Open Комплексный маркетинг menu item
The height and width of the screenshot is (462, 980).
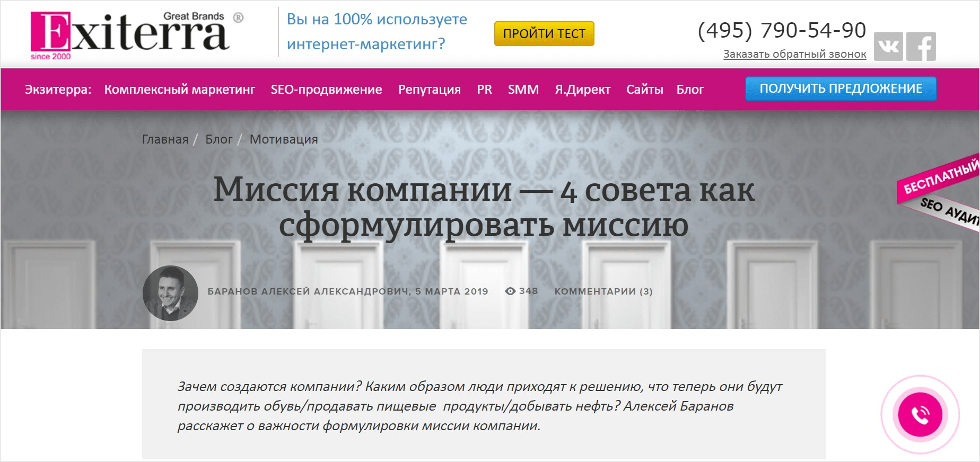[180, 89]
